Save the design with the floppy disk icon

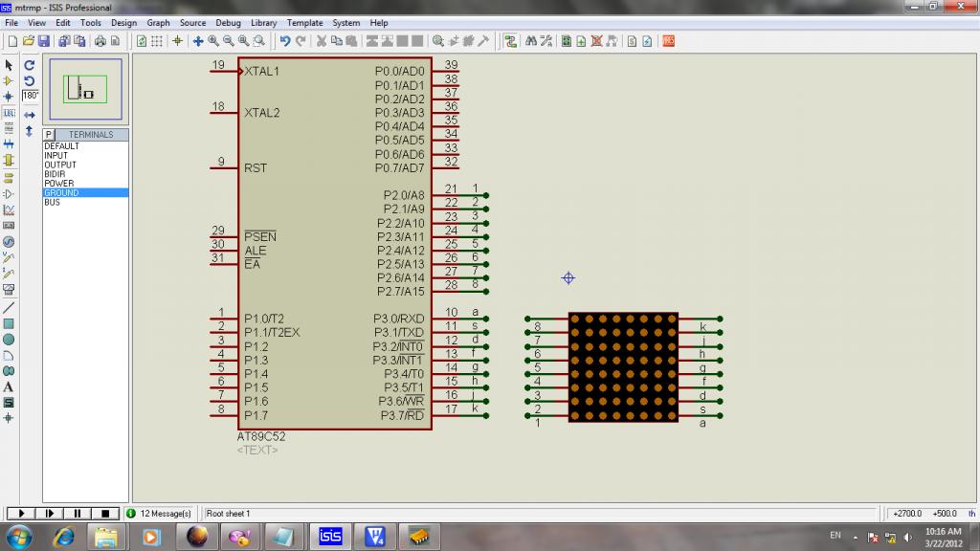pos(43,41)
